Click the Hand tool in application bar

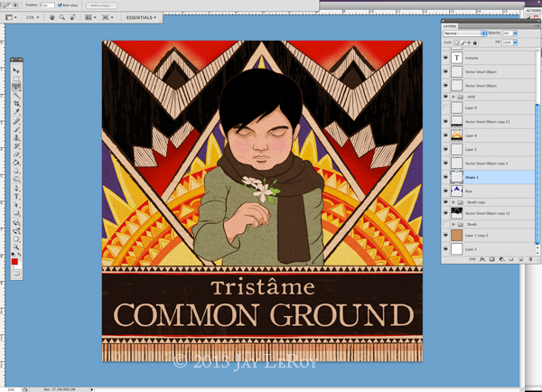[51, 17]
